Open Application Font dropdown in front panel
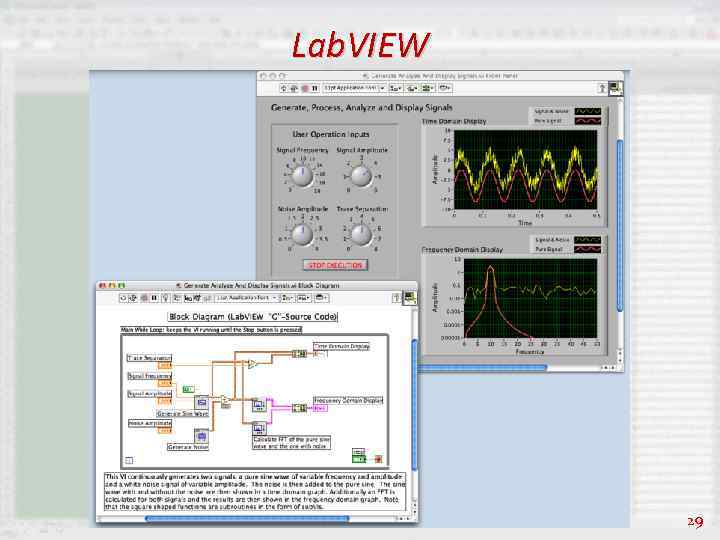The height and width of the screenshot is (540, 720). pyautogui.click(x=354, y=88)
